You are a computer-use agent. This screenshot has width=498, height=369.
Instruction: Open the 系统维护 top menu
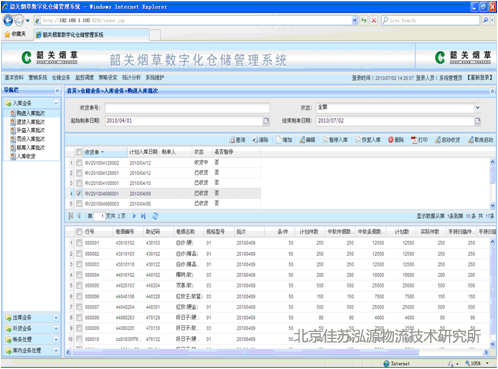(155, 77)
